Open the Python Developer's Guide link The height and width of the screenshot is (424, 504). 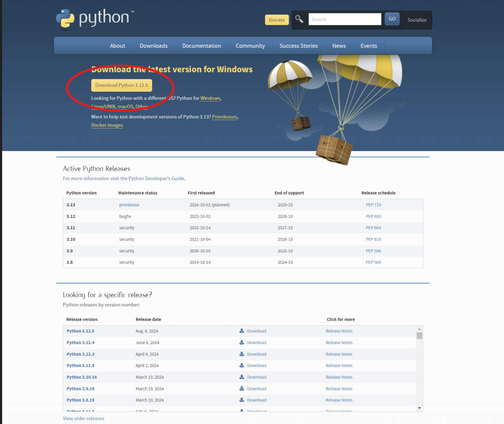(157, 178)
